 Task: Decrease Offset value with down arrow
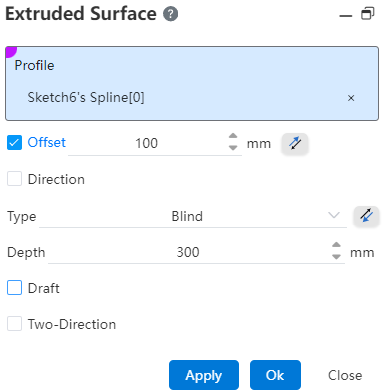coord(233,148)
